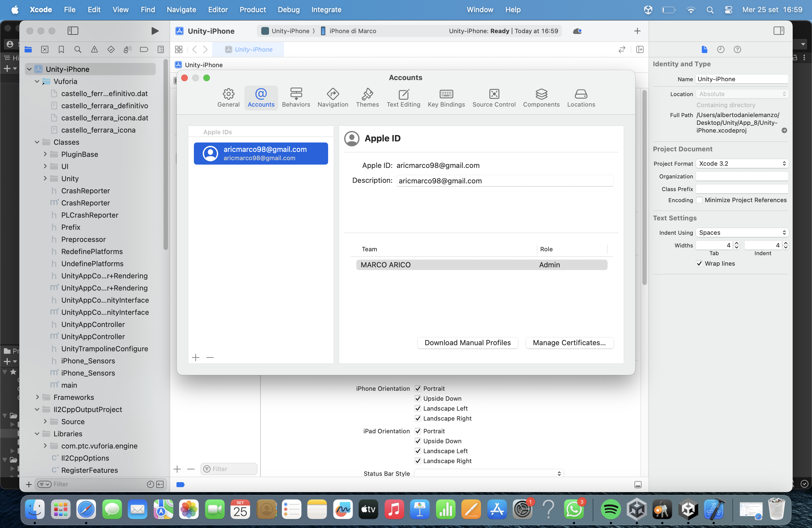The width and height of the screenshot is (812, 528).
Task: Uncheck iPhone Orientation Portrait
Action: click(x=418, y=389)
